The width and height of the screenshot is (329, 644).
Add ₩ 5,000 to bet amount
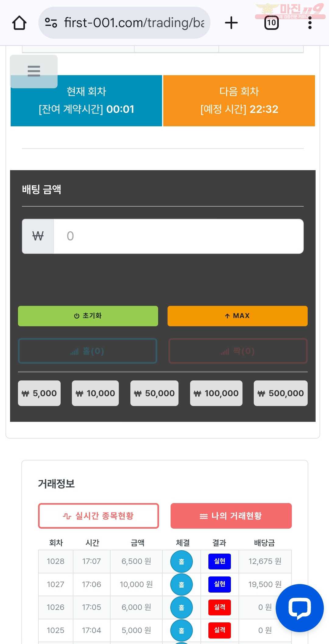tap(39, 393)
